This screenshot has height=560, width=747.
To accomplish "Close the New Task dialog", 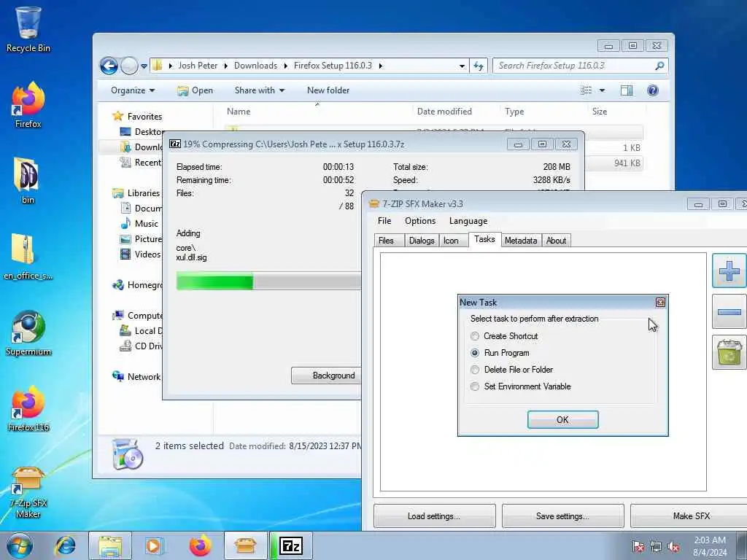I will click(x=660, y=303).
